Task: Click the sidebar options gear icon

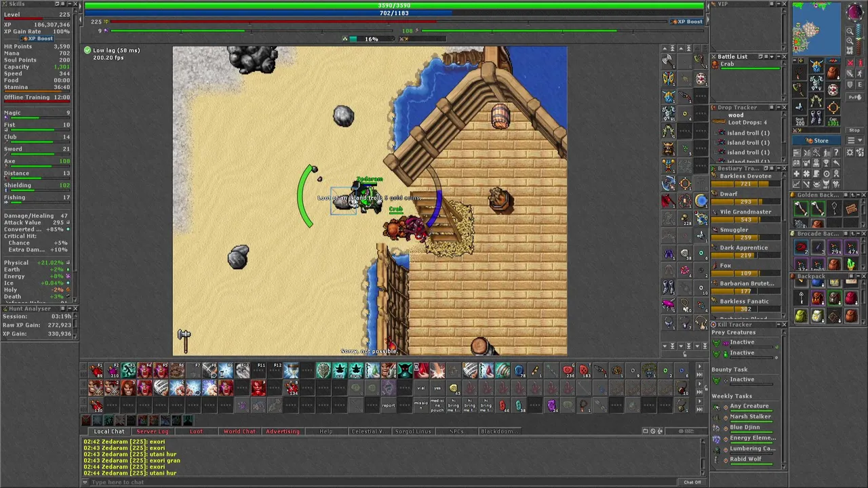Action: (850, 152)
